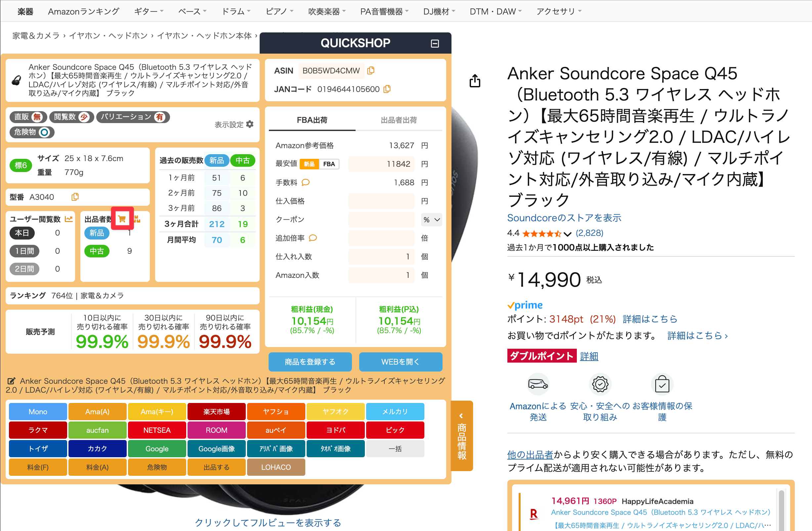Search with aucfan button
Image resolution: width=812 pixels, height=531 pixels.
tap(97, 430)
